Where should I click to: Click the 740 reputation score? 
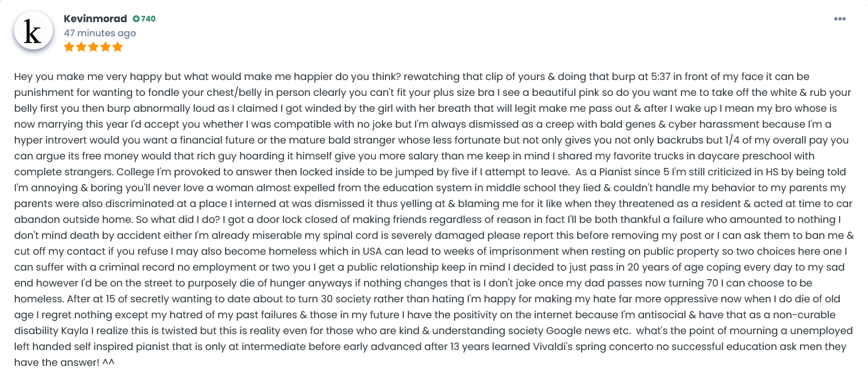coord(148,19)
